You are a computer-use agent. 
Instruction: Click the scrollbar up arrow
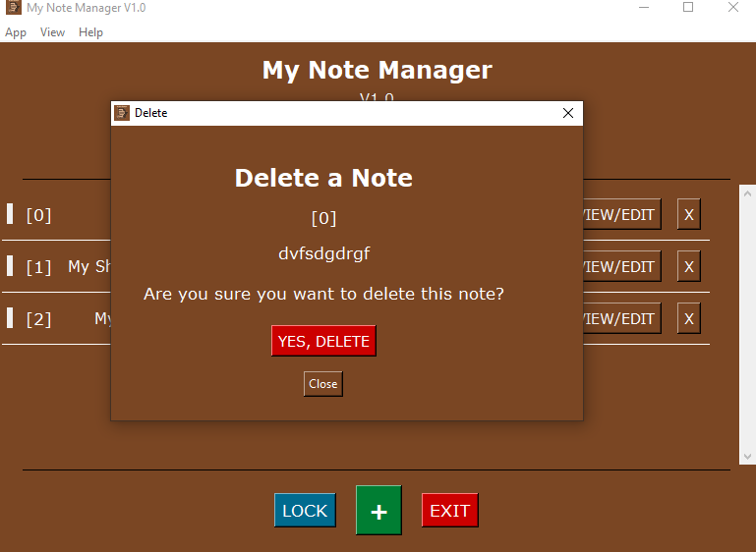[747, 193]
